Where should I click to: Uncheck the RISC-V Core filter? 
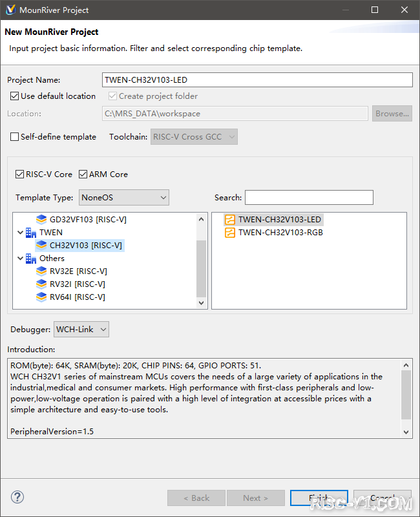20,174
